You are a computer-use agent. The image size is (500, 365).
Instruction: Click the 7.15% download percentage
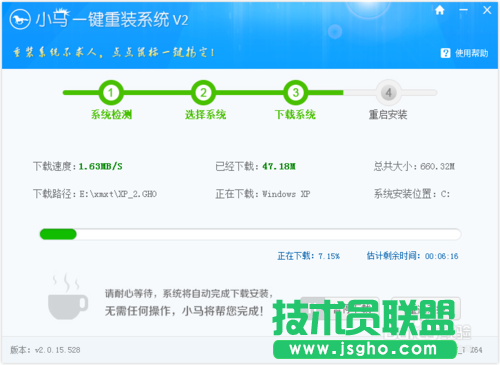coord(329,256)
